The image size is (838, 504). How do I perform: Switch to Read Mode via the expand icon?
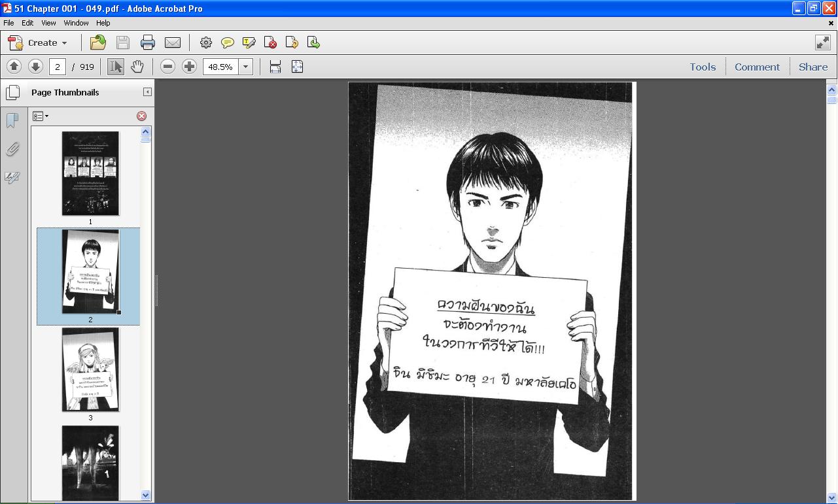(x=823, y=42)
